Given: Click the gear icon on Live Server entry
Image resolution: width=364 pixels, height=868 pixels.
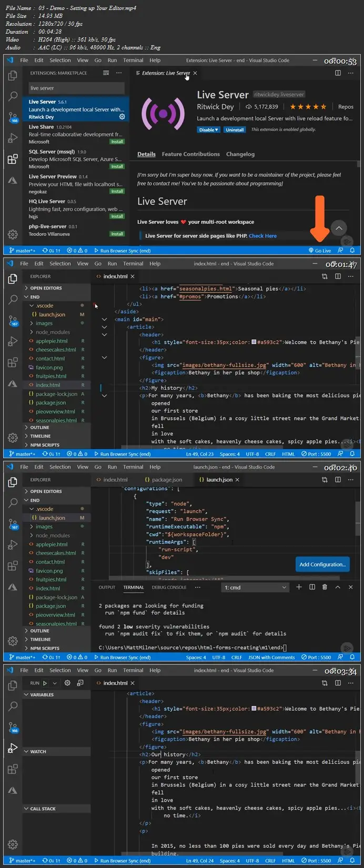Looking at the screenshot, I should click(x=122, y=117).
